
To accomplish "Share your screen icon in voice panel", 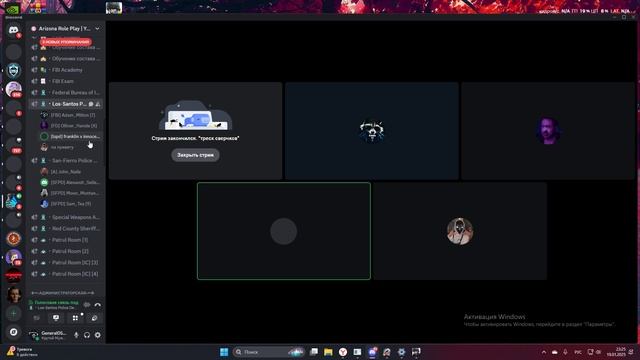I will pos(56,318).
